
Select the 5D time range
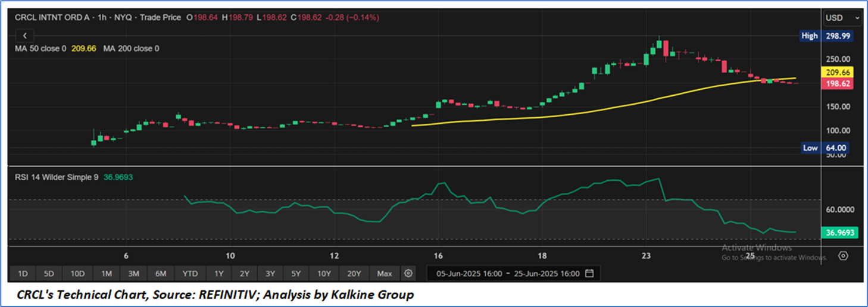coord(49,274)
